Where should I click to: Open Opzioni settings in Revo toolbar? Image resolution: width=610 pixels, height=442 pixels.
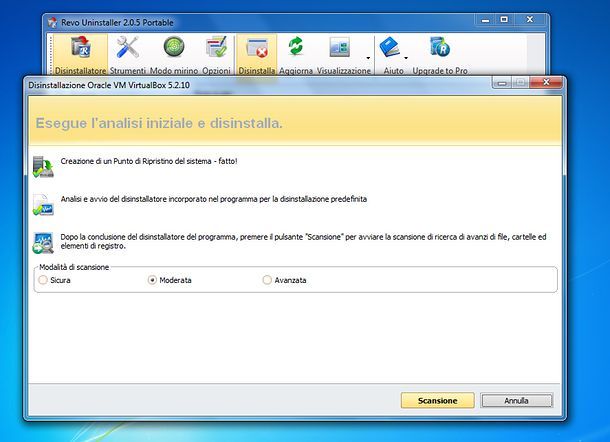(216, 54)
